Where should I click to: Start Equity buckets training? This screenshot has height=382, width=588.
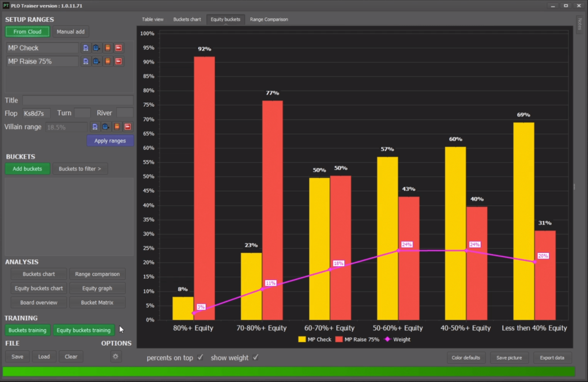pyautogui.click(x=84, y=330)
